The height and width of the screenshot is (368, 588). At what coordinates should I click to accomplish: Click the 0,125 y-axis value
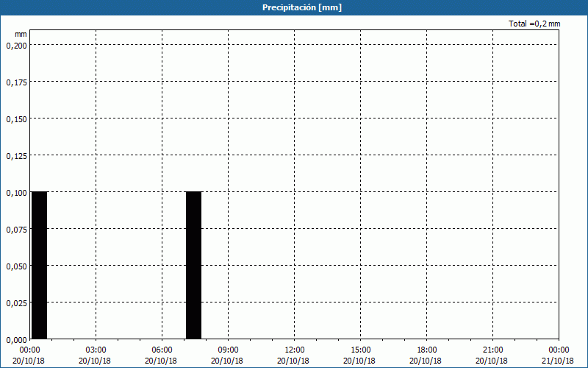pos(16,156)
